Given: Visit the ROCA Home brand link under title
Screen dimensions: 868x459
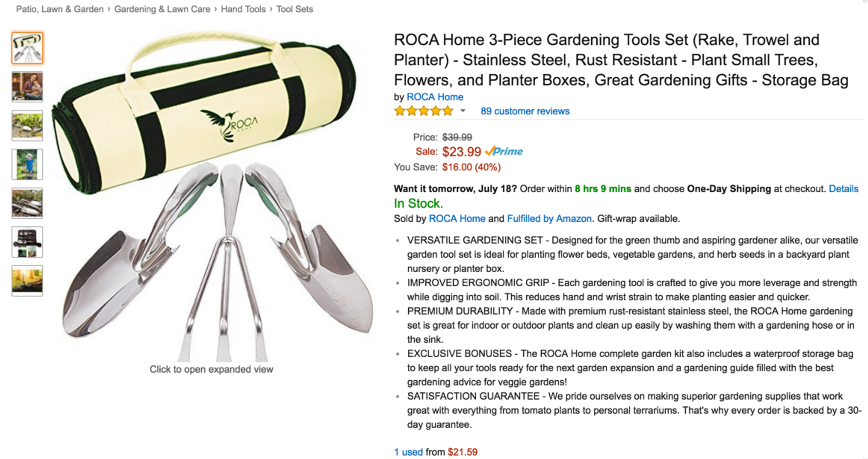Looking at the screenshot, I should [x=435, y=97].
